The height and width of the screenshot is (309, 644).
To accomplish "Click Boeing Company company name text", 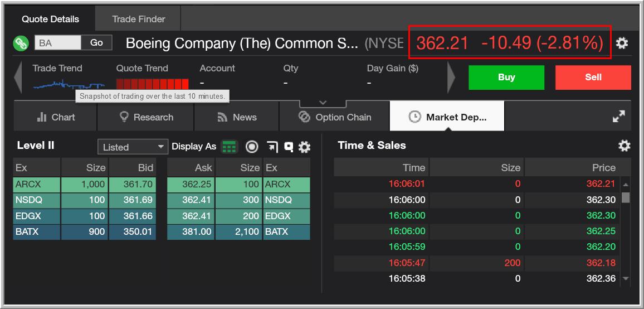I will 242,43.
